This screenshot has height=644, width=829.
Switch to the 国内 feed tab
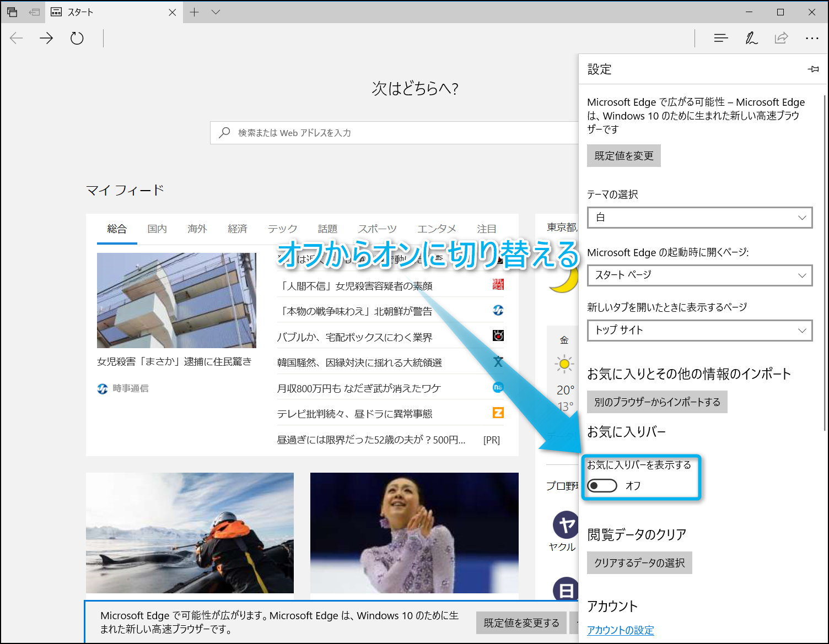click(x=157, y=229)
